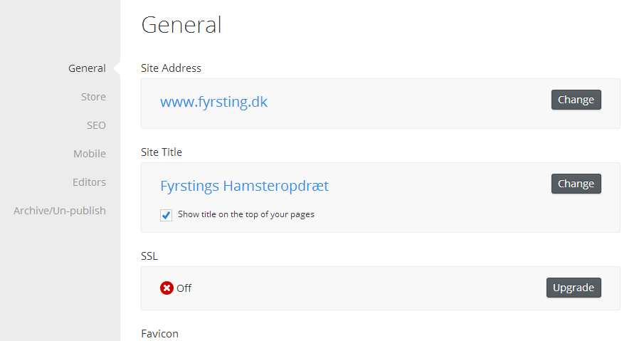This screenshot has width=644, height=341.
Task: Click the Show title on pages label
Action: coord(246,214)
